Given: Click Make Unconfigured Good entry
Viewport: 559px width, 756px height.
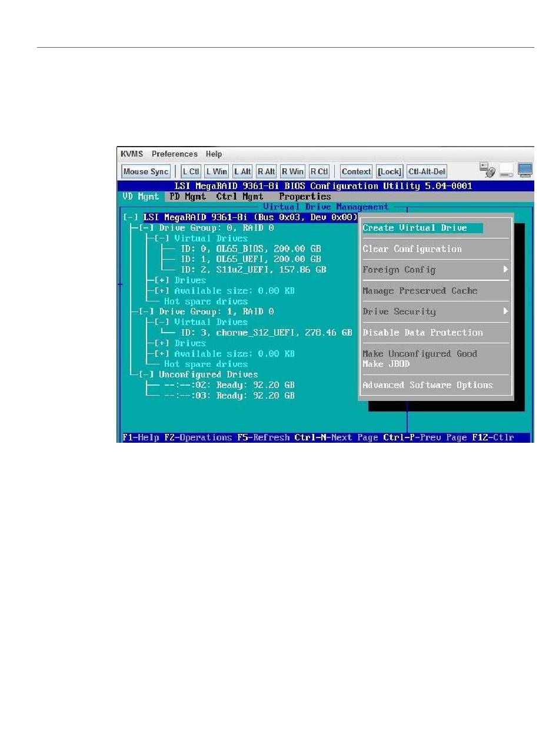Looking at the screenshot, I should point(420,354).
